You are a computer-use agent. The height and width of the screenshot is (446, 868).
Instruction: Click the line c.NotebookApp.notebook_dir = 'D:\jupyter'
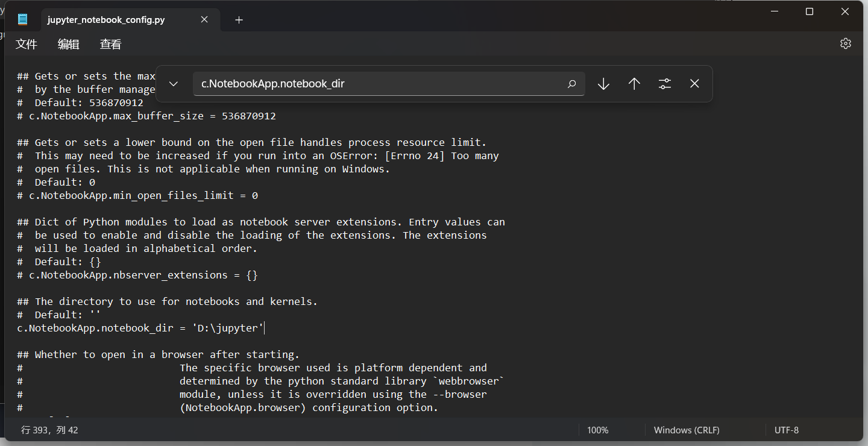tap(140, 328)
